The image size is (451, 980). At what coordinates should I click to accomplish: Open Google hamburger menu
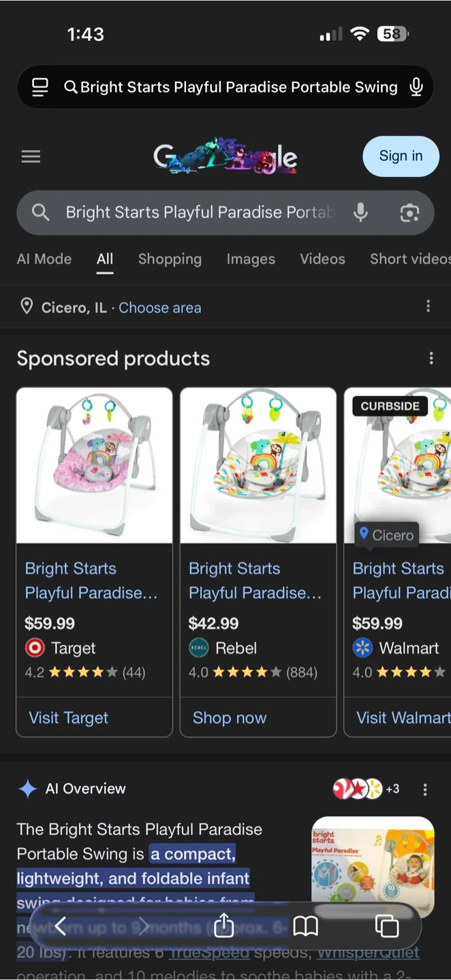31,157
